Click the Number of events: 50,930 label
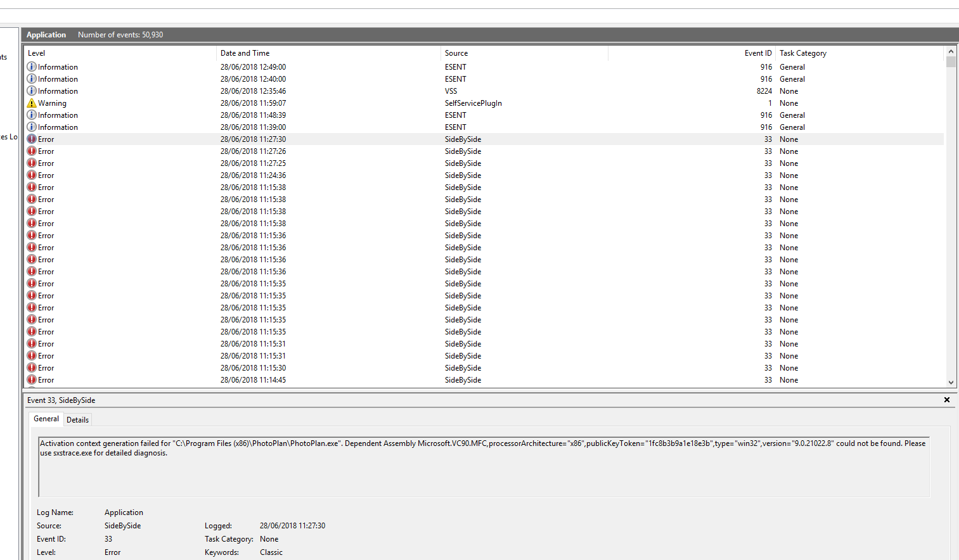 pyautogui.click(x=120, y=35)
